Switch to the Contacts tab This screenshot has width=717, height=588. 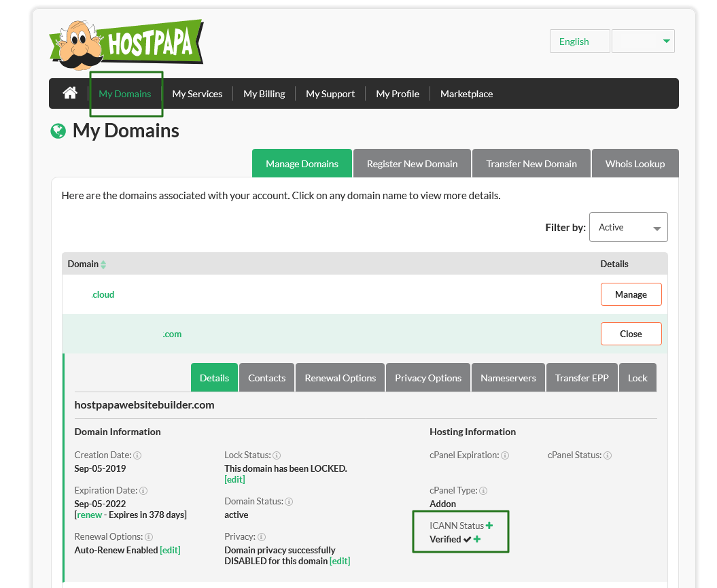click(x=266, y=377)
